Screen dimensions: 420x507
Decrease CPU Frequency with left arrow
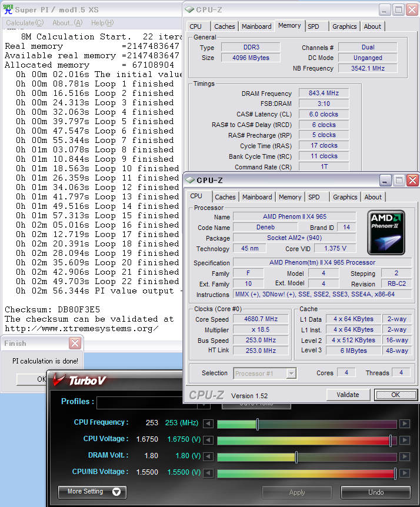tap(208, 423)
